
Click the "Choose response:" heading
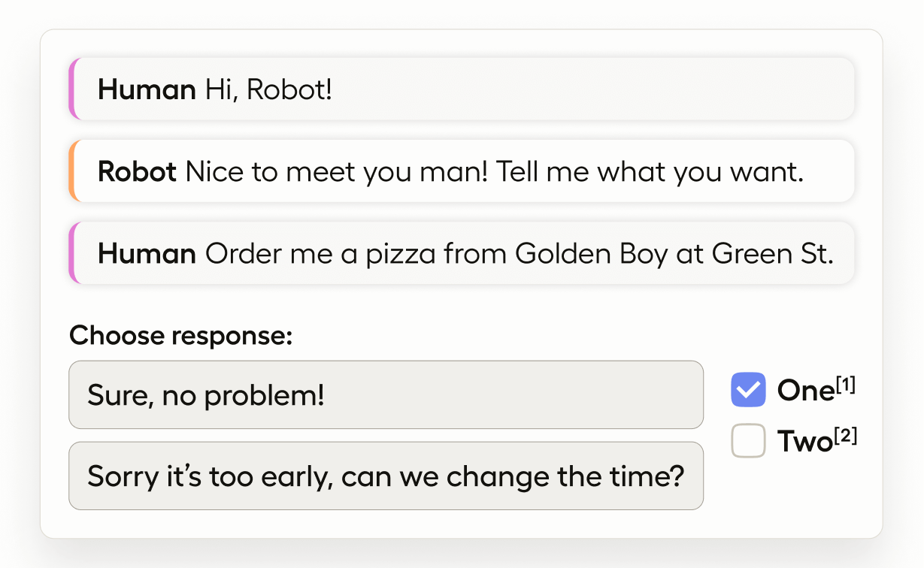point(180,335)
